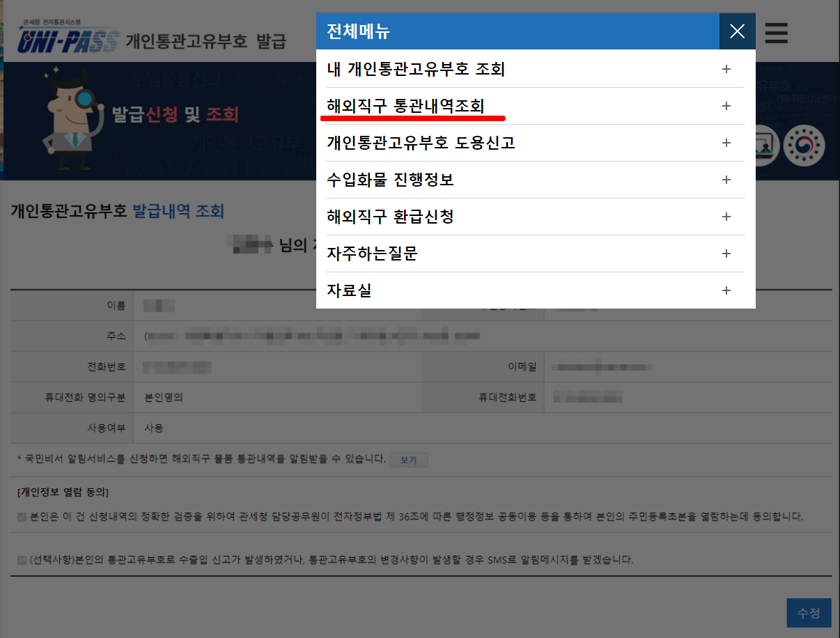Click the 주소 label cell
The width and height of the screenshot is (840, 638).
72,336
